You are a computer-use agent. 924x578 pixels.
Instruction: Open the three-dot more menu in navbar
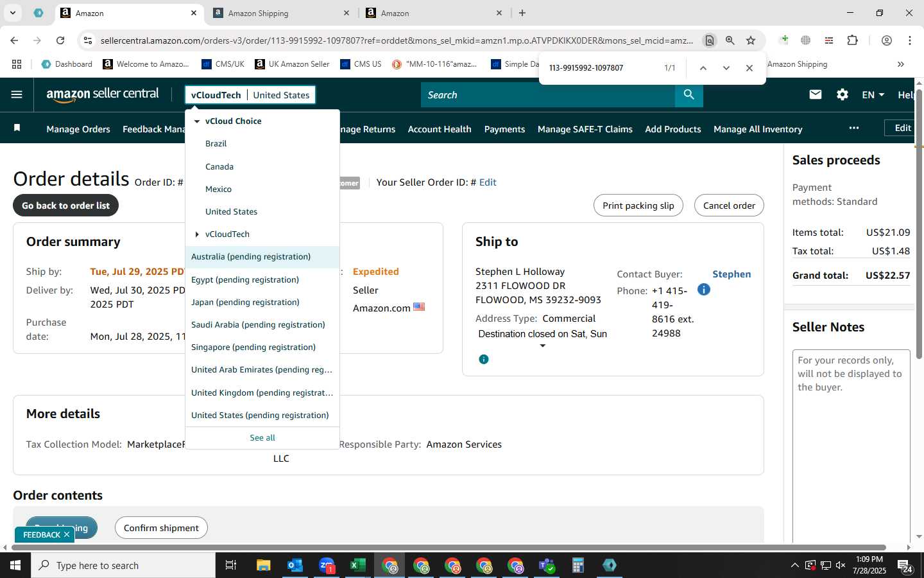pos(853,128)
